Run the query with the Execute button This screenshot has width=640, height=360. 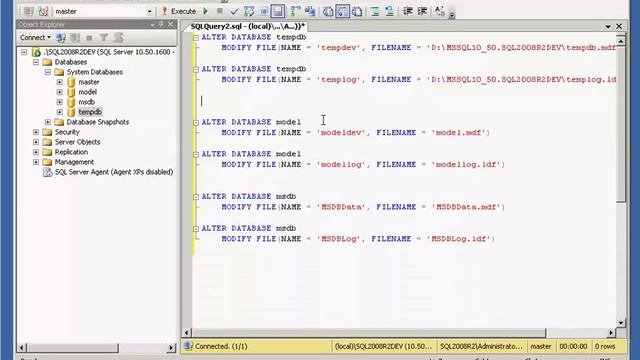click(179, 11)
